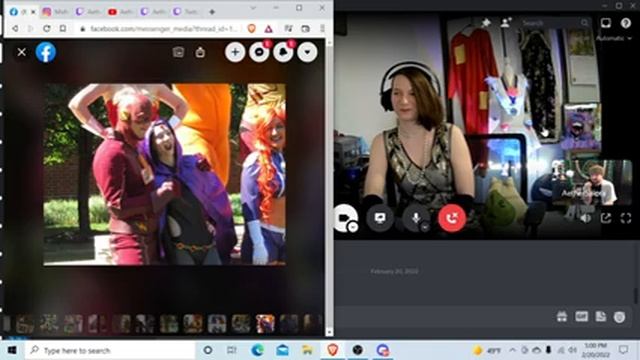
Task: Open a new browser tab
Action: (212, 12)
